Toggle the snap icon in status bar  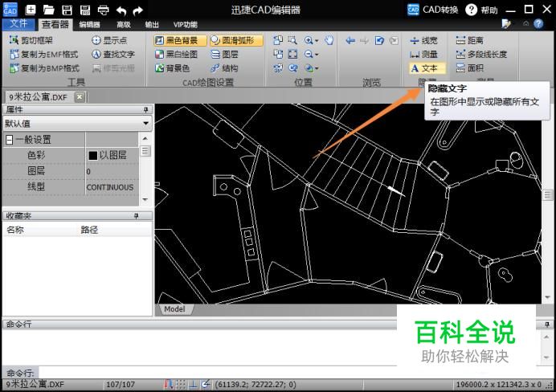pos(169,384)
